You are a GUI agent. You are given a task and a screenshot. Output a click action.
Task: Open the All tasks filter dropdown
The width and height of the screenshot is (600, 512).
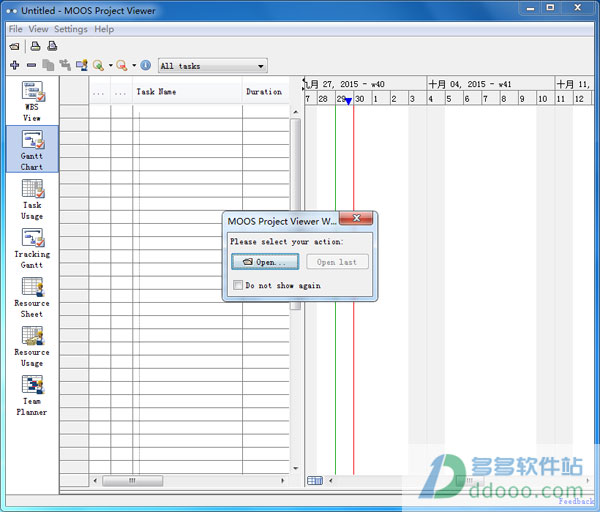213,66
